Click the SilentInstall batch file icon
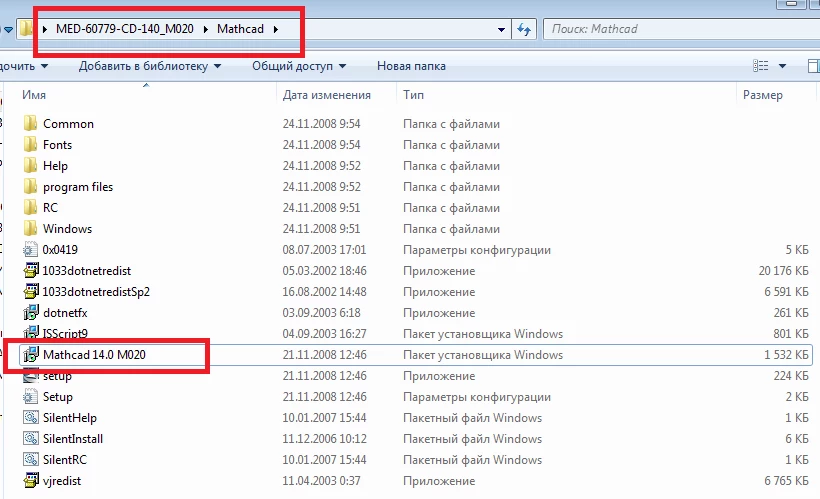This screenshot has height=499, width=820. (x=30, y=438)
